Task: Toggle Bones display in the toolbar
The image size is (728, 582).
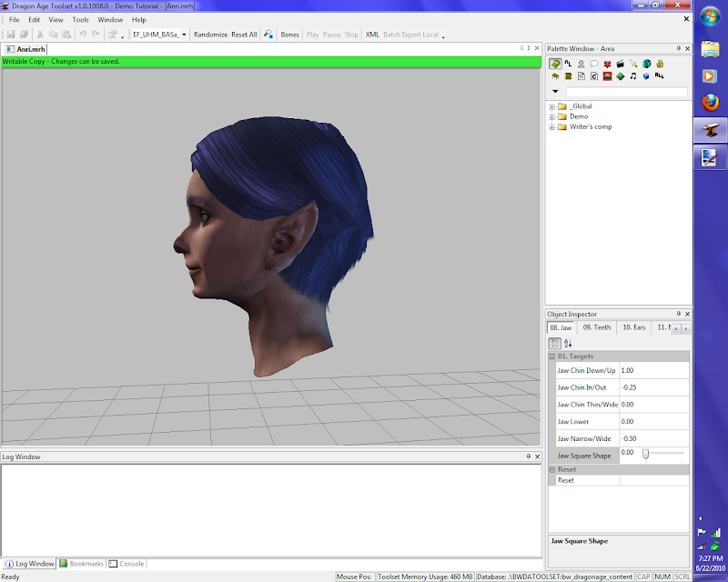Action: (289, 35)
